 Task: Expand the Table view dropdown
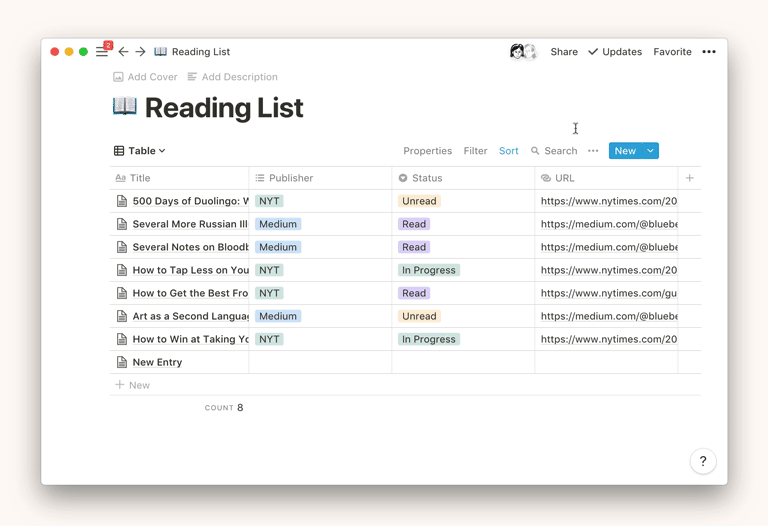140,151
